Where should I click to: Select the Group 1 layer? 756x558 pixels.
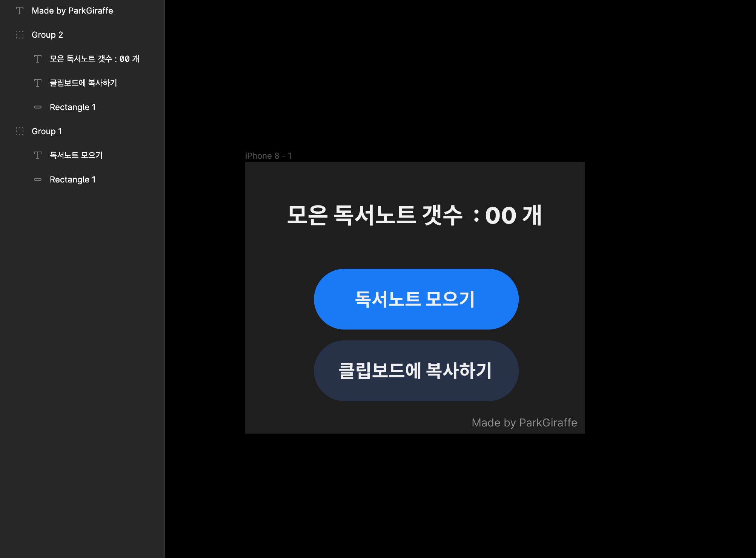(x=47, y=131)
